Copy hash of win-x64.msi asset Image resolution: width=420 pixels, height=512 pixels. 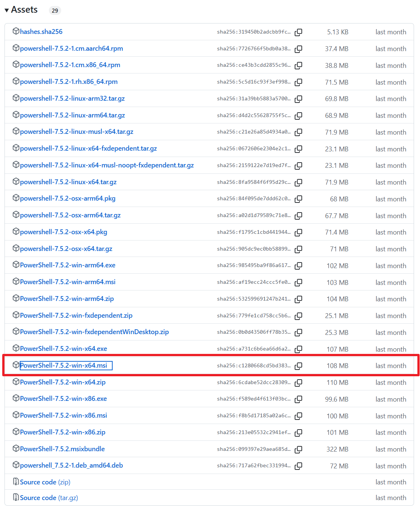[298, 366]
